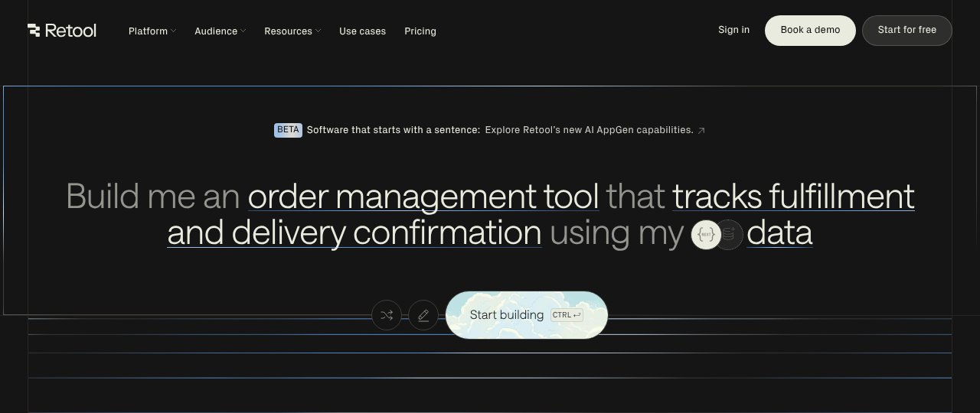Click the arrow icon after AppGen capabilities

pyautogui.click(x=701, y=131)
